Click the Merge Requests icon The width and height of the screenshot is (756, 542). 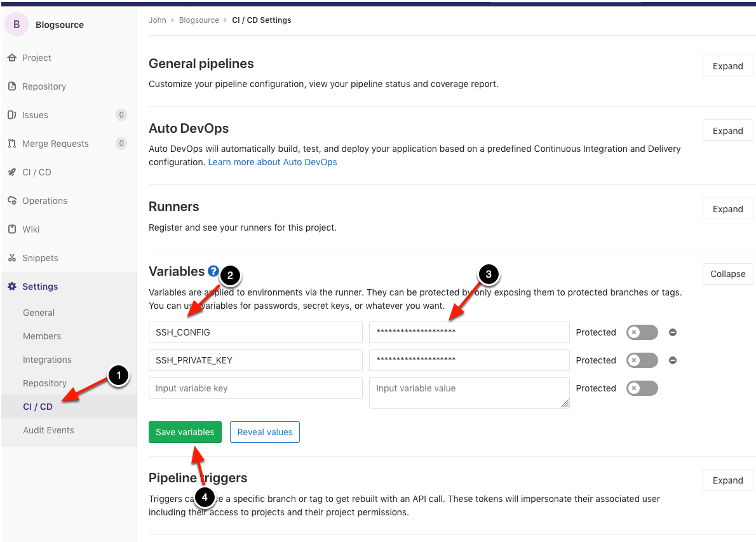[11, 144]
